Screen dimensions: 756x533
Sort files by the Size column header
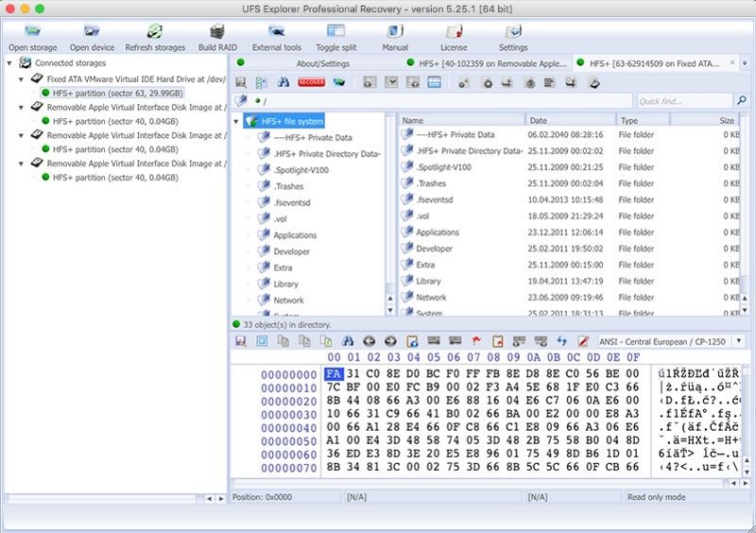point(704,120)
